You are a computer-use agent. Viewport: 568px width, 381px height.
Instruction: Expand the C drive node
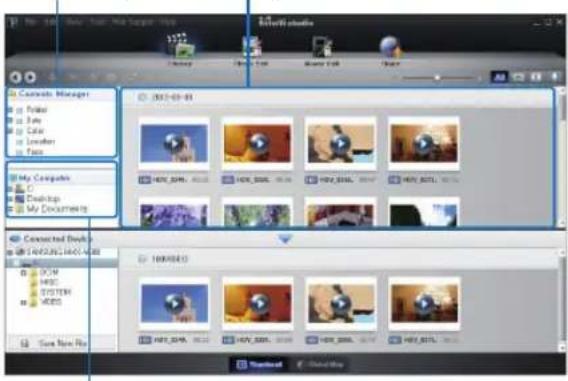click(10, 189)
